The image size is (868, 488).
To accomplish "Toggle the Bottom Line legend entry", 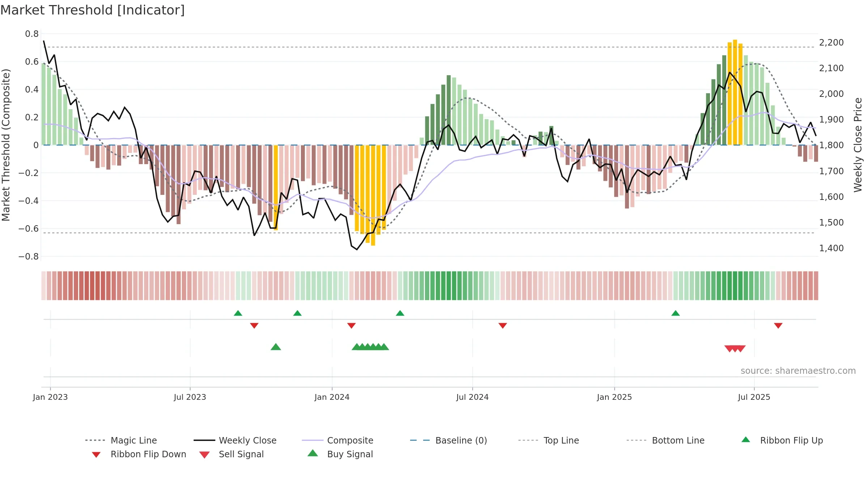I will [665, 440].
